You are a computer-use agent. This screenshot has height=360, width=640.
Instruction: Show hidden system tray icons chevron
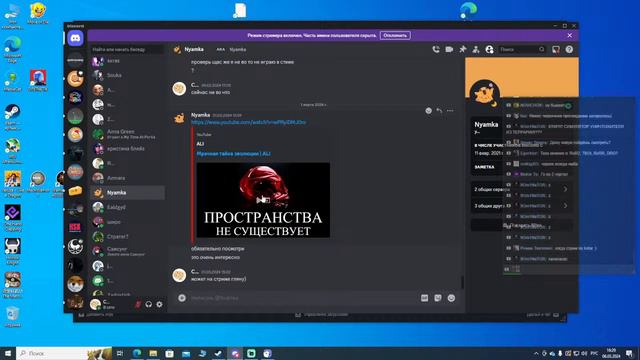[x=536, y=353]
